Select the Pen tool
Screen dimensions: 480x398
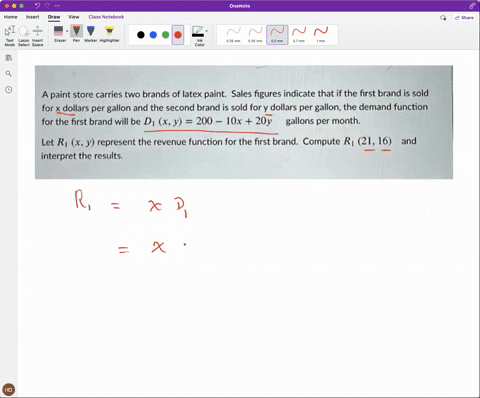(x=76, y=34)
